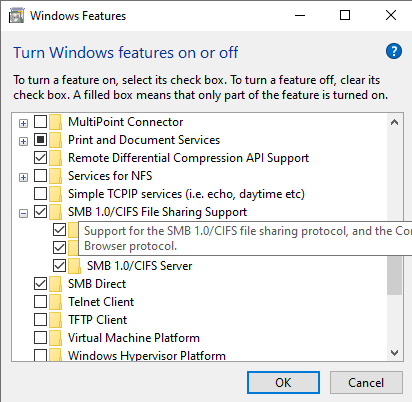Screen dimensions: 412x402
Task: Check the Services for NFS checkbox
Action: pos(40,176)
